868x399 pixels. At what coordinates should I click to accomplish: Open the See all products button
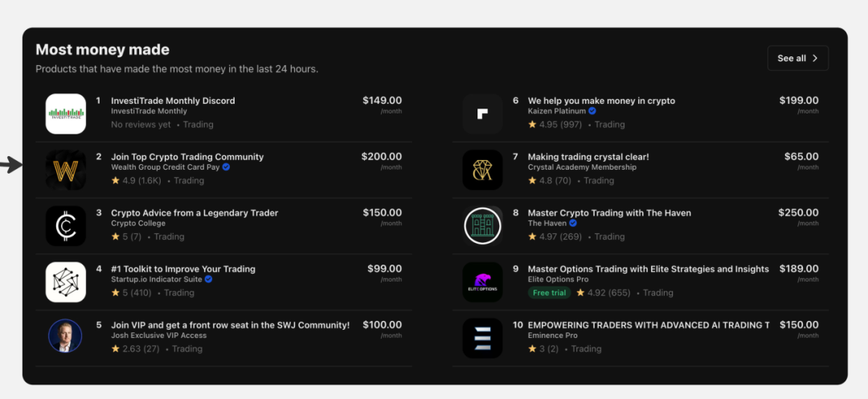tap(797, 58)
